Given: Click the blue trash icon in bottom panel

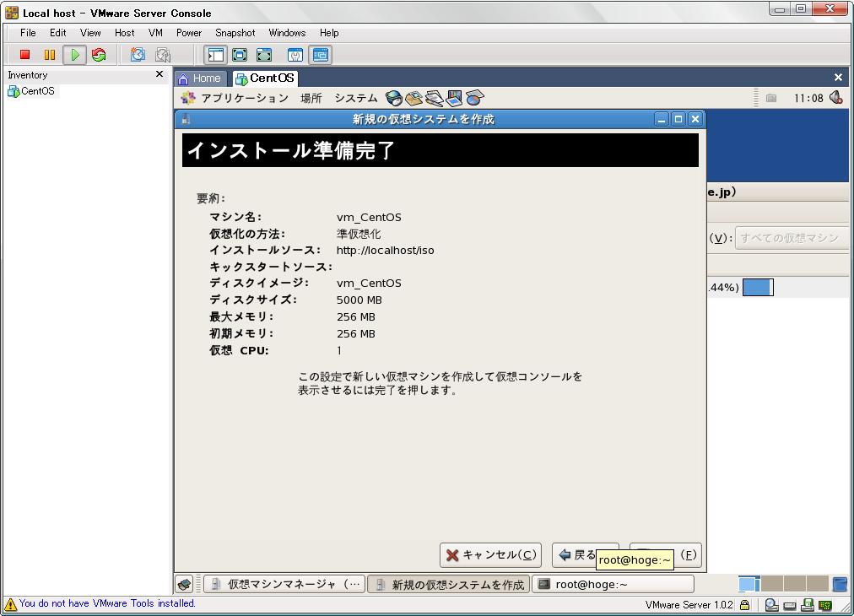Looking at the screenshot, I should click(x=840, y=585).
